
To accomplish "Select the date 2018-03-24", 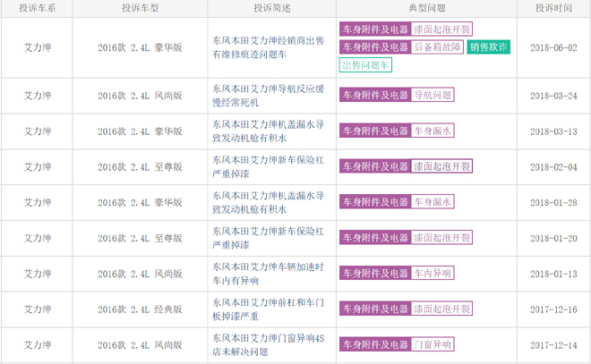I will [553, 96].
